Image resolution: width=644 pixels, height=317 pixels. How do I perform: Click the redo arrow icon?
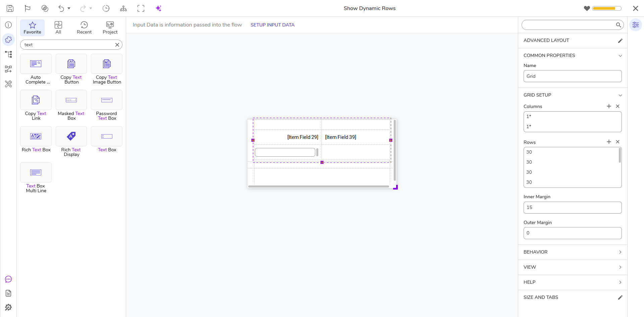(83, 8)
